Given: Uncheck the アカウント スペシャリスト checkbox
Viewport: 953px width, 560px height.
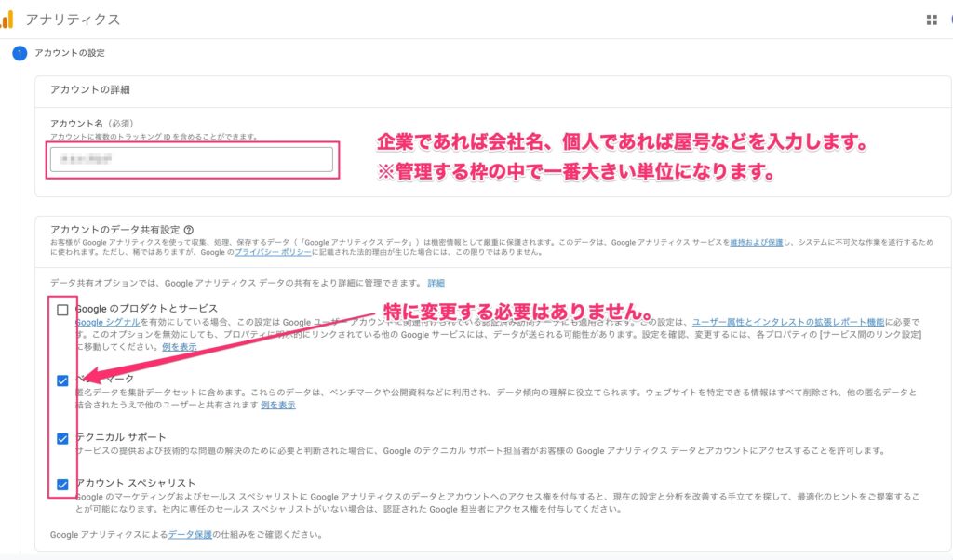Looking at the screenshot, I should [62, 484].
